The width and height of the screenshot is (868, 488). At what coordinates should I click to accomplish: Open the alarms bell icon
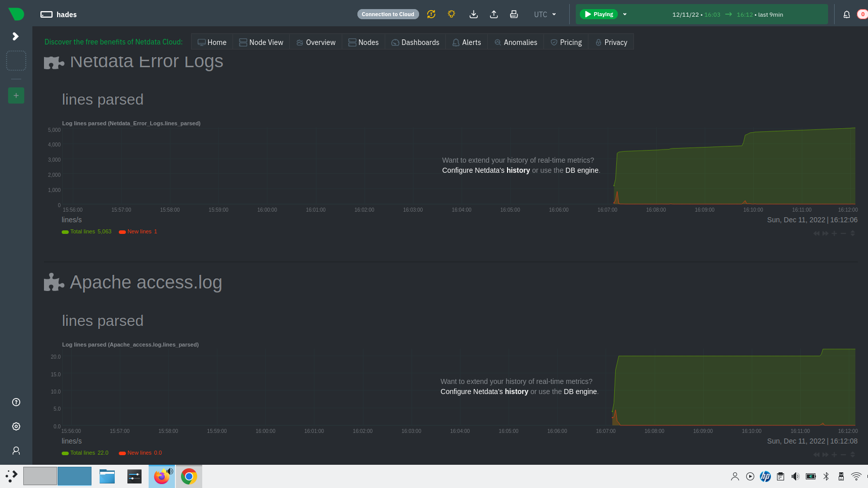[x=847, y=14]
